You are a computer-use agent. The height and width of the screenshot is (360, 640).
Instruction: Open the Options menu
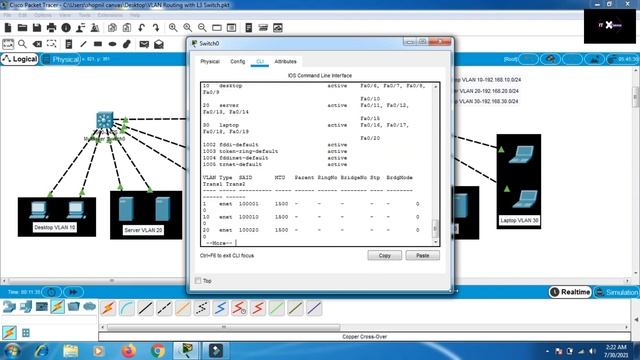pyautogui.click(x=42, y=15)
